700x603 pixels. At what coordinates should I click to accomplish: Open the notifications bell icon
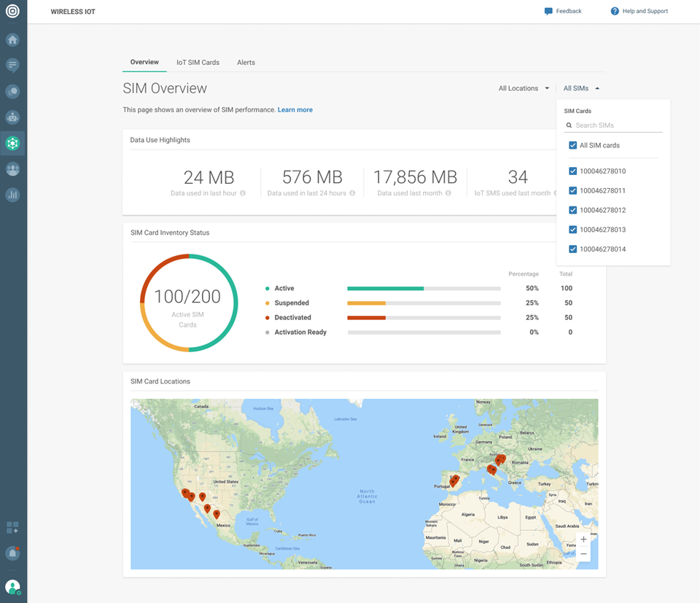pos(12,553)
